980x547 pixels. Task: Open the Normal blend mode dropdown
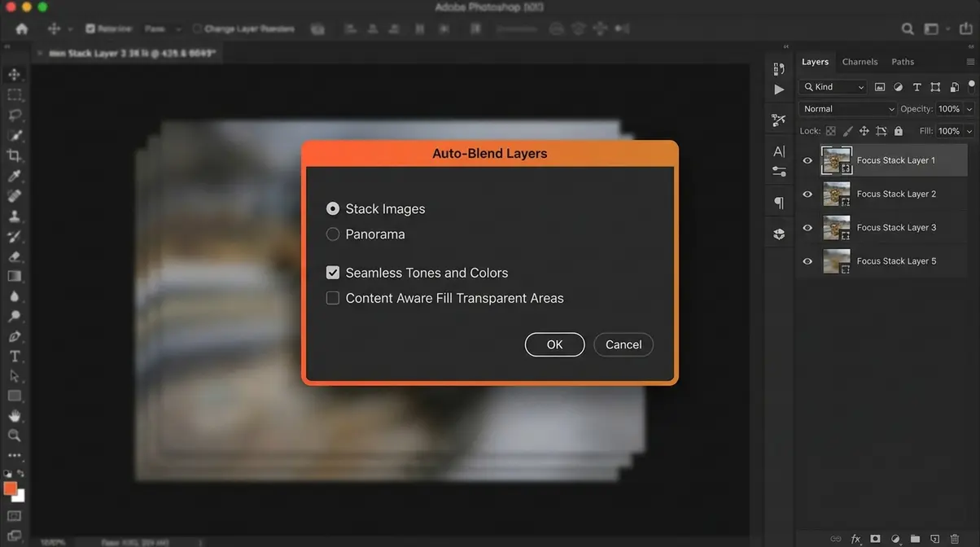[848, 109]
